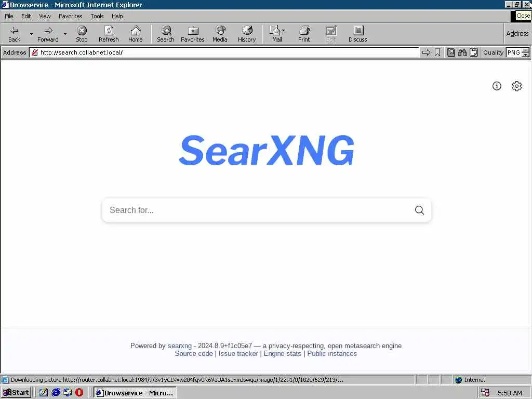Click the Go arrow beside the address bar
Image resolution: width=532 pixels, height=399 pixels.
426,52
